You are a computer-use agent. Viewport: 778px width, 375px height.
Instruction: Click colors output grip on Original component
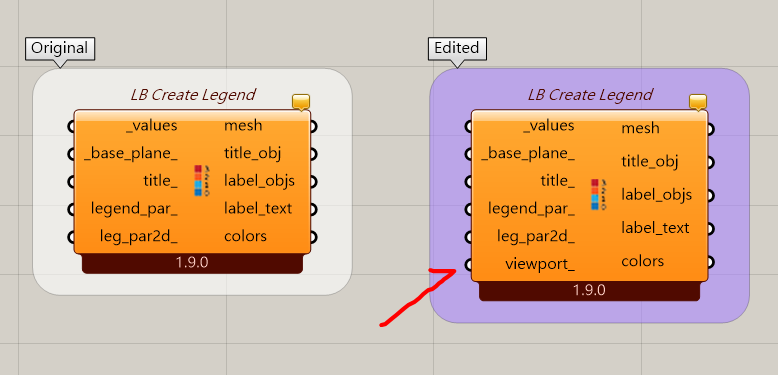pos(314,237)
